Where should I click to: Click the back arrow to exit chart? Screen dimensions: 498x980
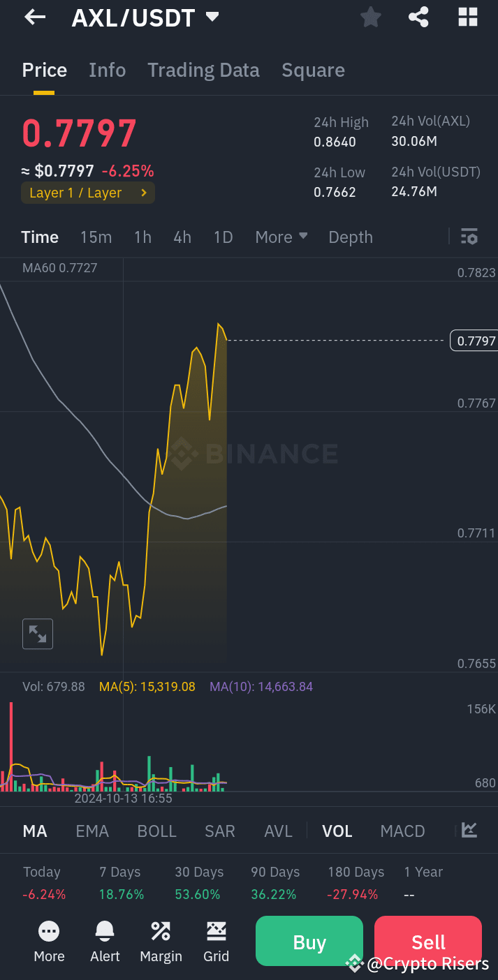coord(34,17)
